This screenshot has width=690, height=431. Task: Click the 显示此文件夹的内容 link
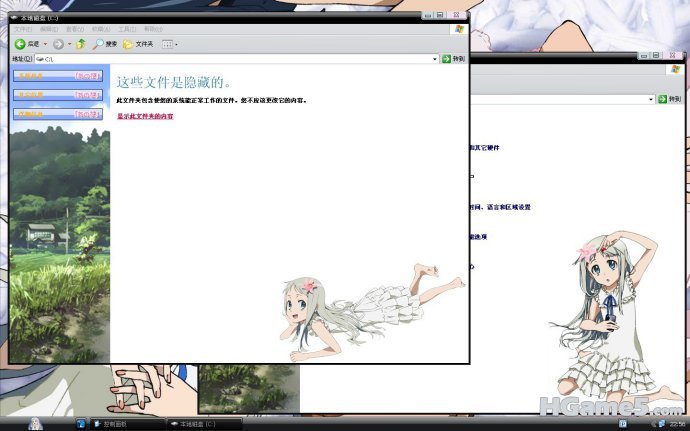coord(145,116)
